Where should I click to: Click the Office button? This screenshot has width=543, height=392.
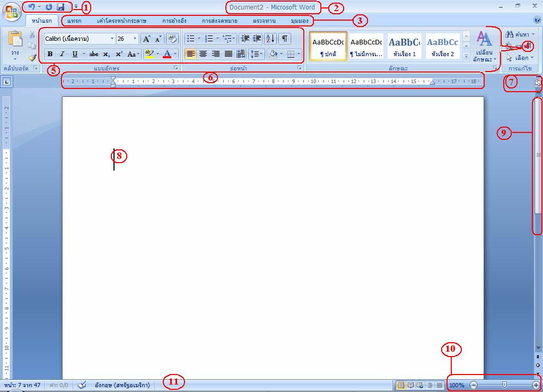click(11, 12)
